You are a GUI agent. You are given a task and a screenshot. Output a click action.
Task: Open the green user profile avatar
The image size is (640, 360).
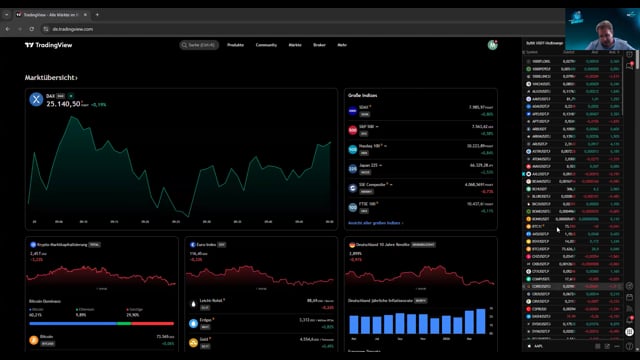coord(492,45)
